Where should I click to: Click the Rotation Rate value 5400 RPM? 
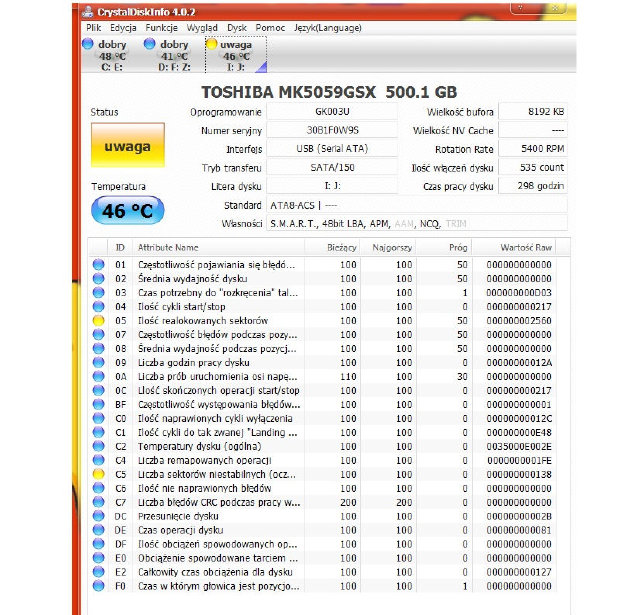click(533, 149)
